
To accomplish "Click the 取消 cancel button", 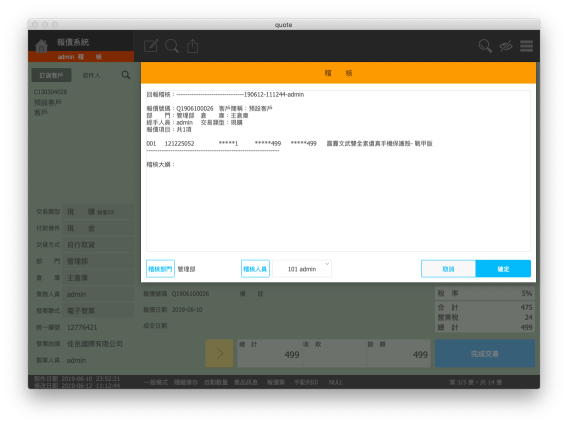I will [448, 269].
